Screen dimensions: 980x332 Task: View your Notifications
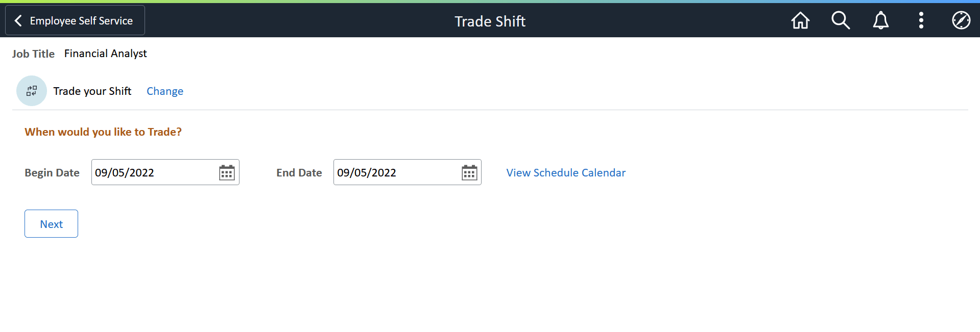(x=880, y=20)
